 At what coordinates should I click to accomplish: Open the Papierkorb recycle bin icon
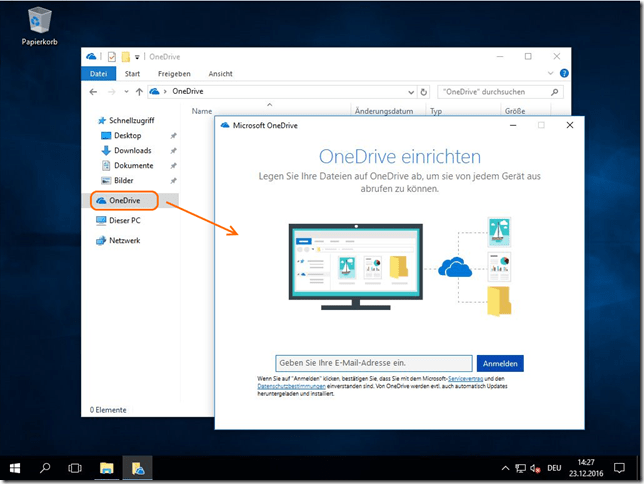click(x=41, y=22)
